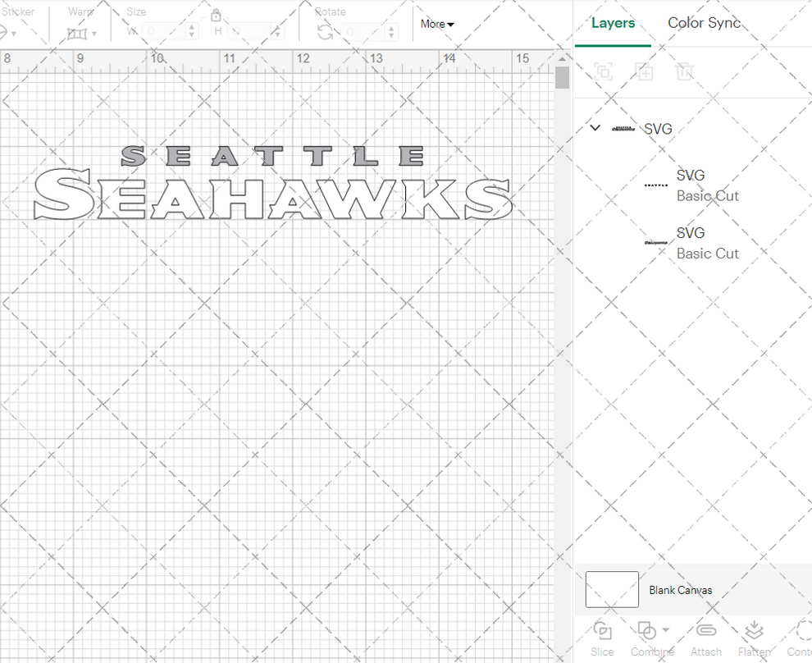Switch to the Color Sync tab

coord(704,23)
